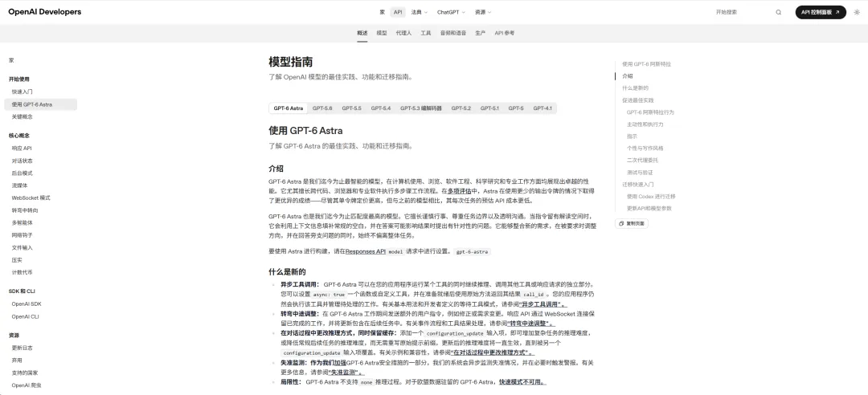Select API in the top navigation
The image size is (868, 395).
398,12
